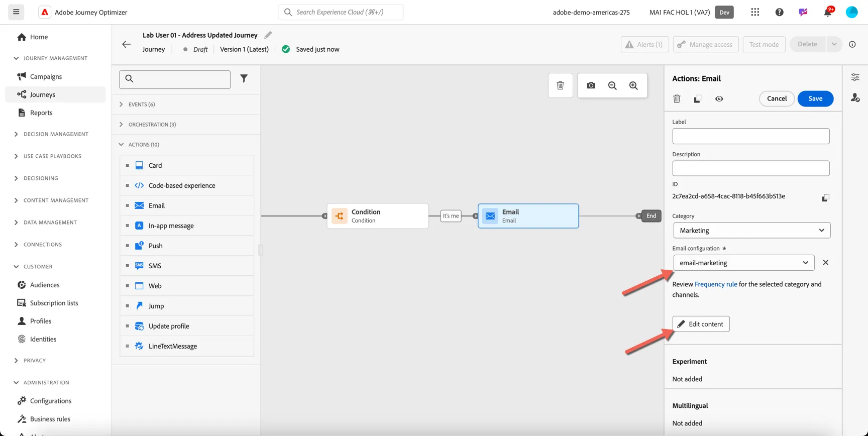Open the Frequency rule link
This screenshot has height=436, width=868.
pyautogui.click(x=716, y=284)
